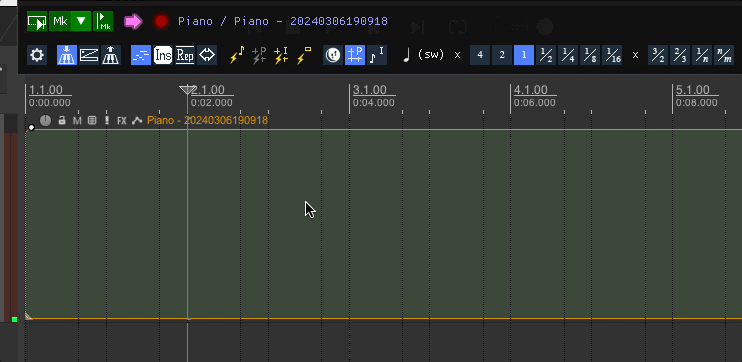Choose the n/m custom ratio
The width and height of the screenshot is (742, 362).
click(724, 55)
